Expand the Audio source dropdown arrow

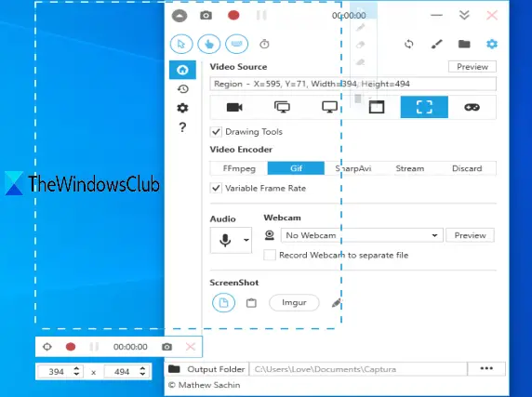(246, 241)
